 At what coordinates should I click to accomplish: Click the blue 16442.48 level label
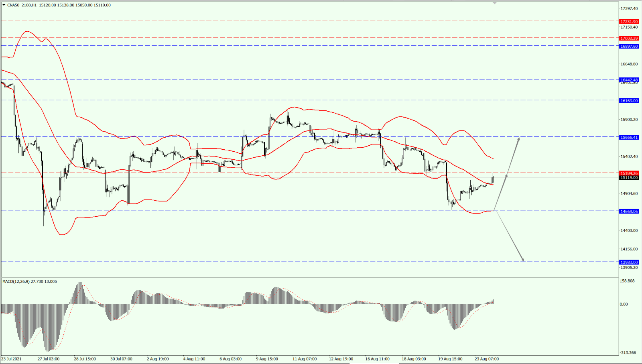tap(629, 80)
